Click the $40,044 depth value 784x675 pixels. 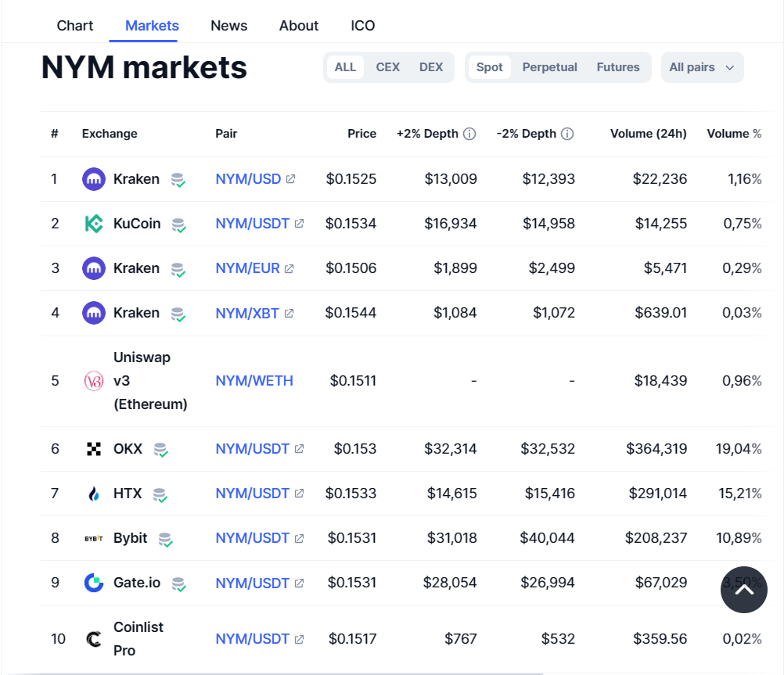pos(547,538)
